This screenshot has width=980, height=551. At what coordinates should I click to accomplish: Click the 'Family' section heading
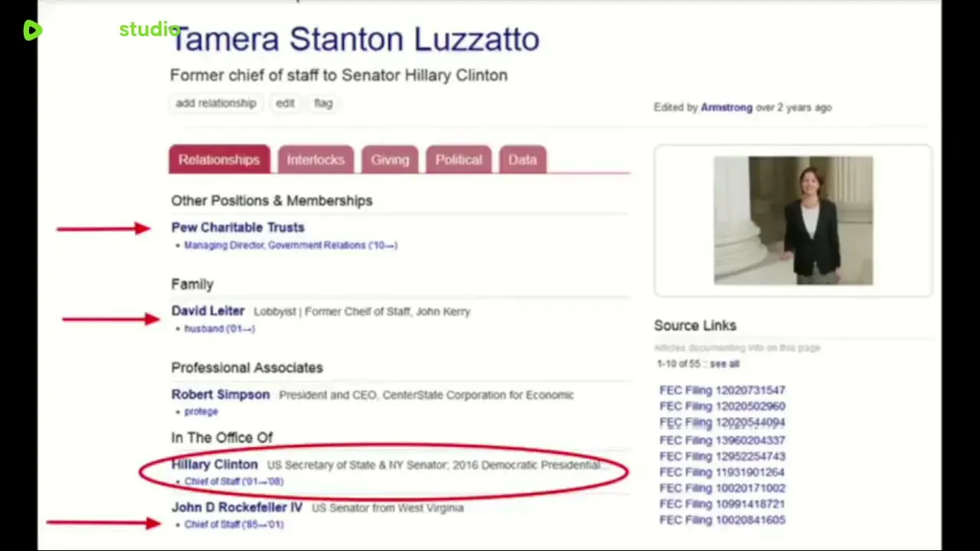tap(192, 285)
